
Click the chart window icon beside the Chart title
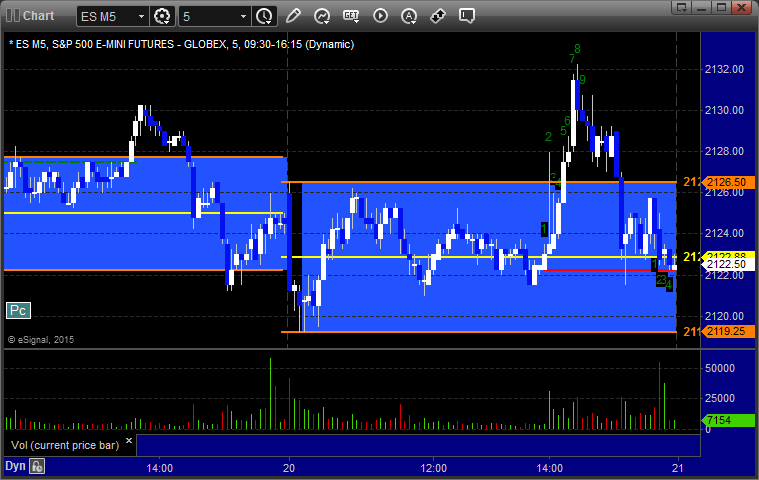(x=13, y=15)
